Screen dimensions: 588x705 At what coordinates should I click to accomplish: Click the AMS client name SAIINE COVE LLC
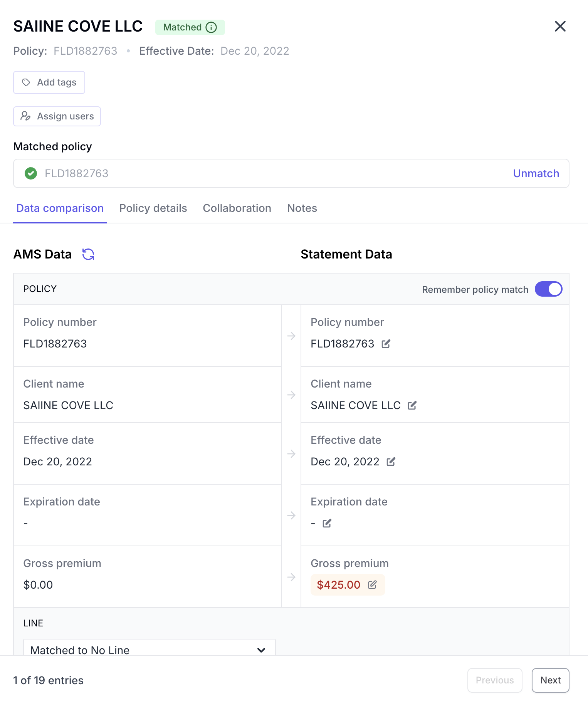[x=68, y=405]
